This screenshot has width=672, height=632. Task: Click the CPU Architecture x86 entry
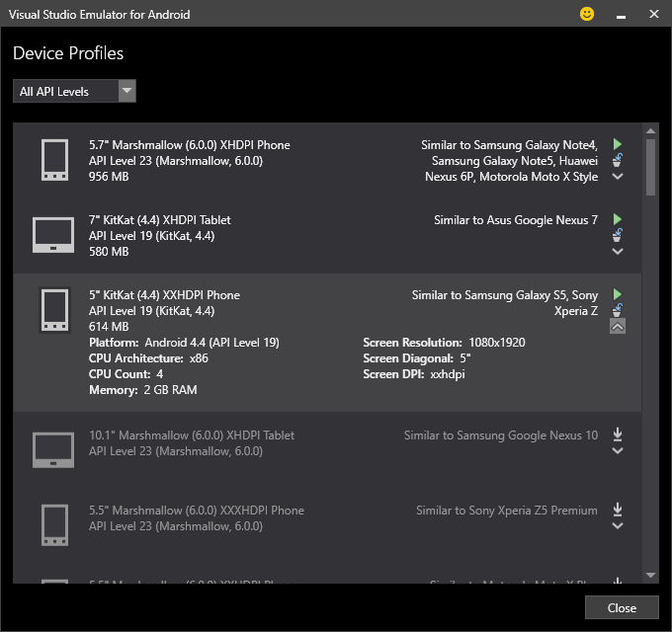point(148,358)
